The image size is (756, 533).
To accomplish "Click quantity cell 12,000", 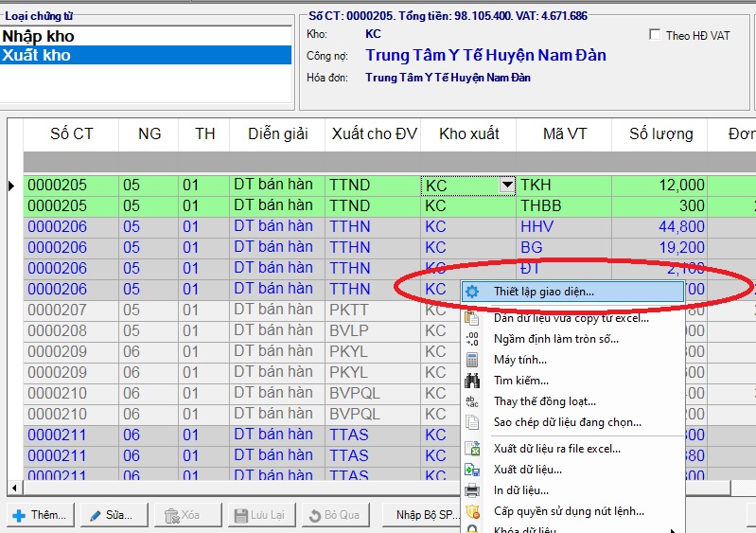I will (x=659, y=186).
